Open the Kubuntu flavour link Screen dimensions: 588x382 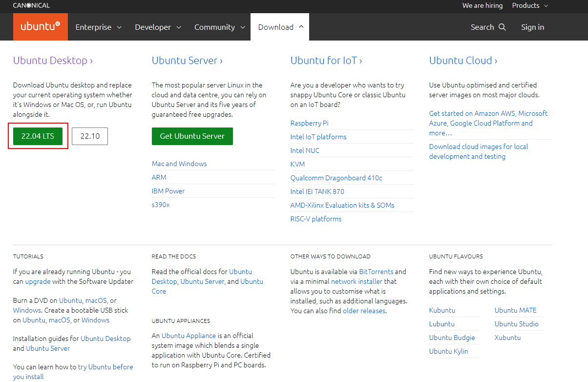(442, 310)
